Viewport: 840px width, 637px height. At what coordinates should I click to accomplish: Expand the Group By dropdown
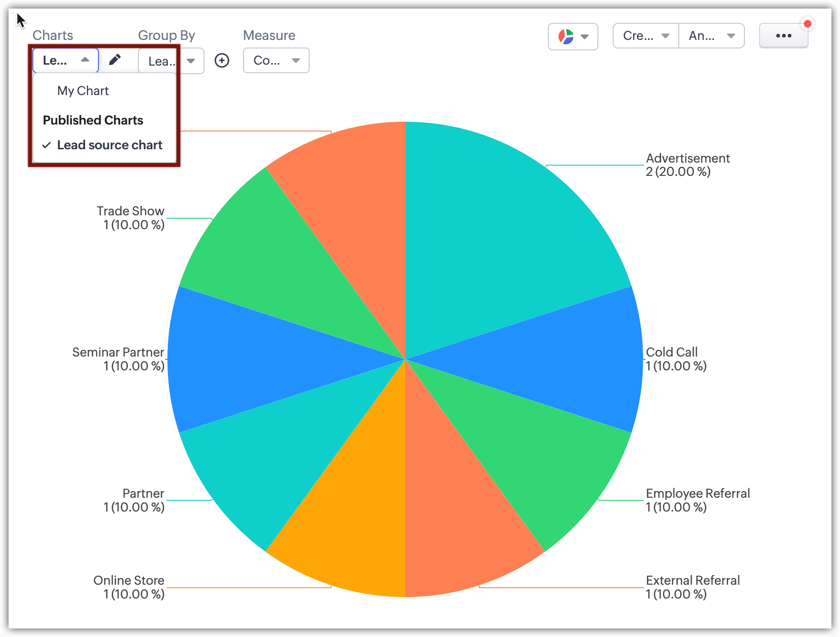191,61
